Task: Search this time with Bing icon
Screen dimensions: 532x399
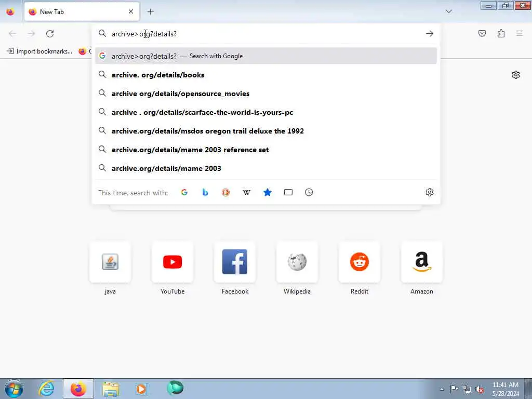Action: (x=205, y=192)
